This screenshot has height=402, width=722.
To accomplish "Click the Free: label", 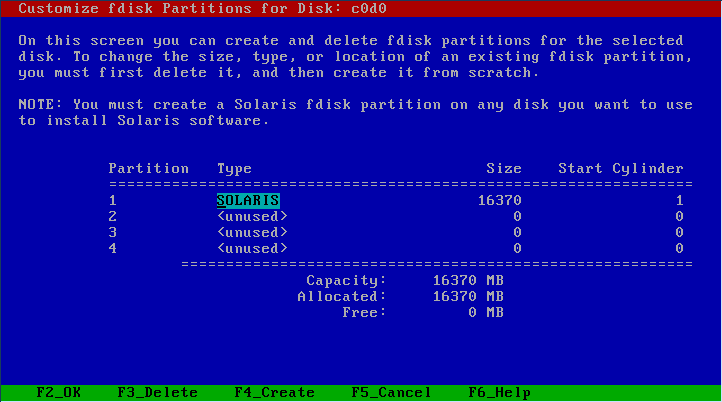I will tap(364, 312).
